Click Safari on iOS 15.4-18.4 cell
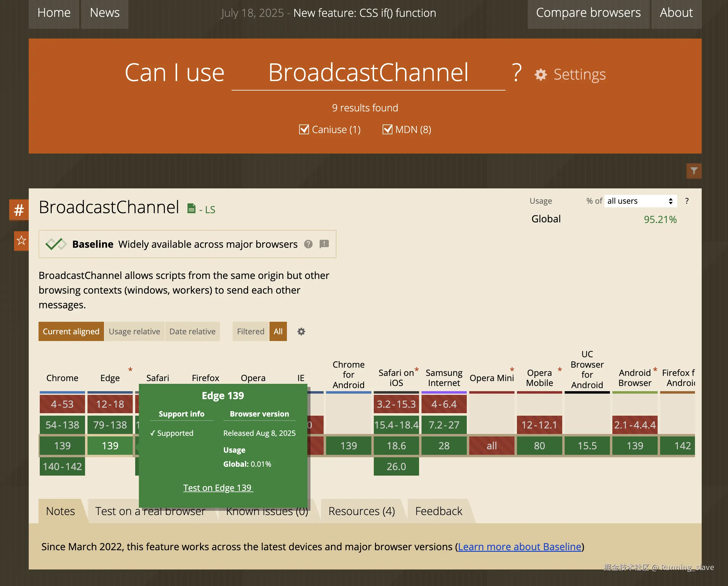Screen dimensions: 728x586 [x=396, y=425]
